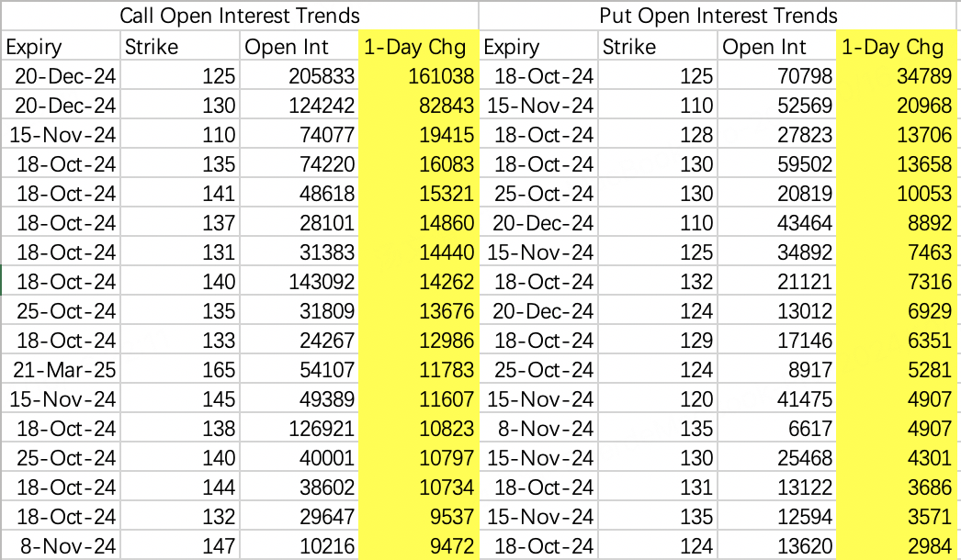The height and width of the screenshot is (560, 961).
Task: Select the cell showing 82843
Action: [418, 105]
